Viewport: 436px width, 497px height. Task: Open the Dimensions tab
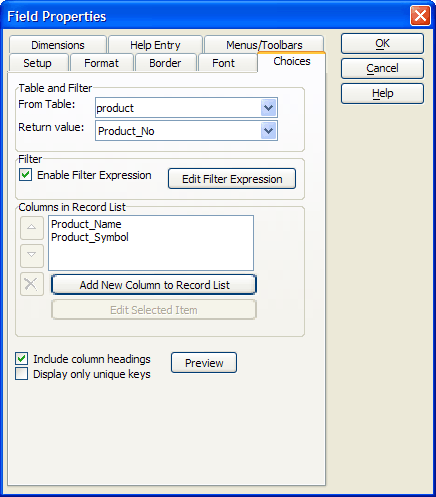(x=58, y=45)
